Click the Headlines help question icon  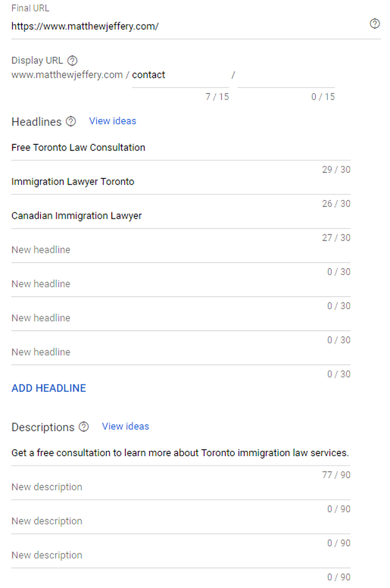(71, 122)
